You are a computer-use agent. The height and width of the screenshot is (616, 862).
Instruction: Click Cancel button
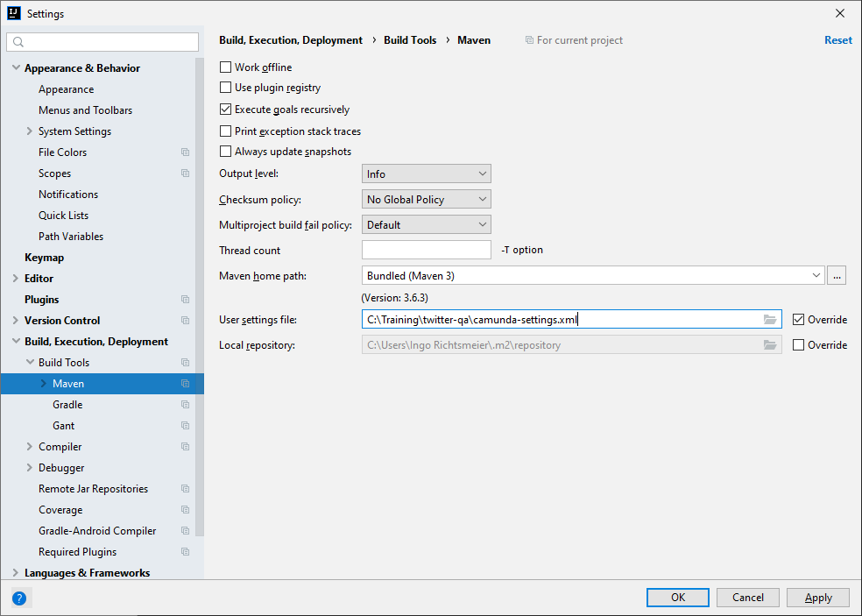click(747, 598)
